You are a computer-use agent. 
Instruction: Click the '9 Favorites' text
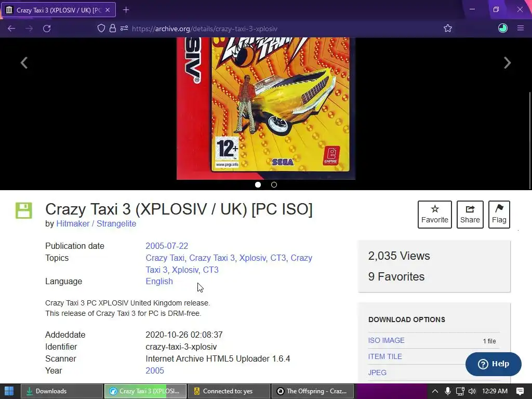pos(396,276)
